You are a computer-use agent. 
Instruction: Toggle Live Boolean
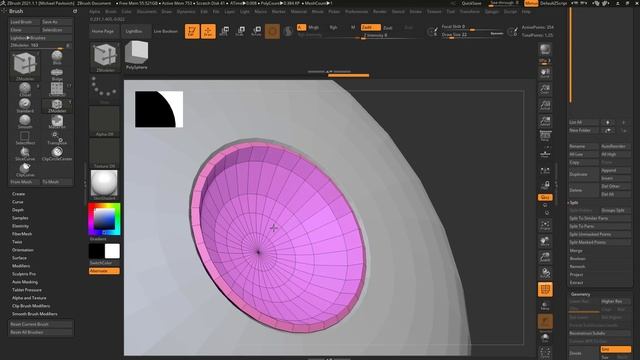166,31
